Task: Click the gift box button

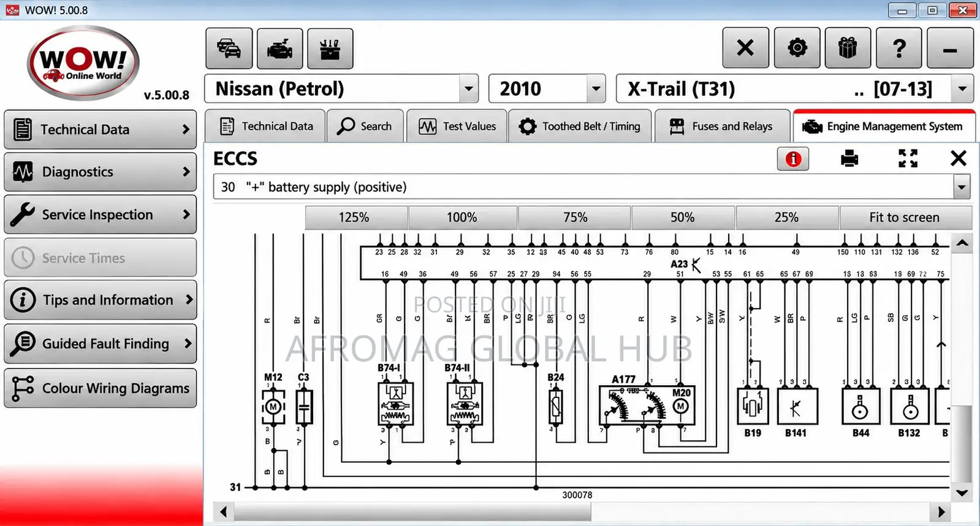Action: pyautogui.click(x=848, y=48)
